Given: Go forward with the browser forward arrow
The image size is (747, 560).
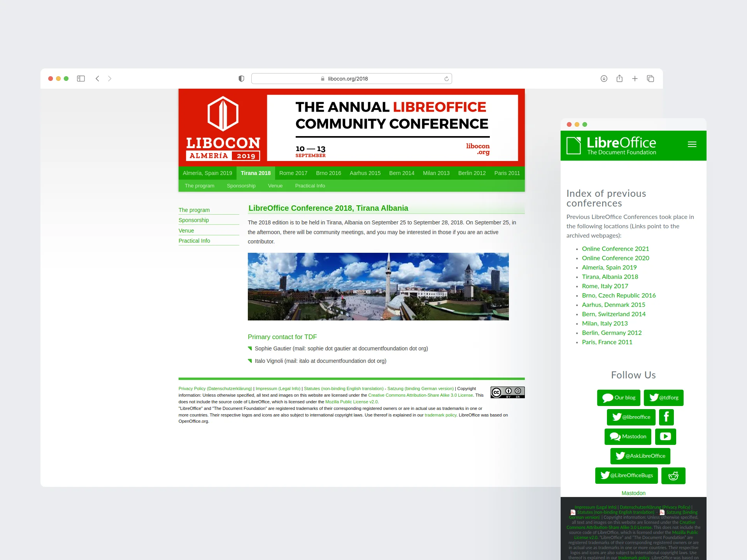Looking at the screenshot, I should [110, 79].
